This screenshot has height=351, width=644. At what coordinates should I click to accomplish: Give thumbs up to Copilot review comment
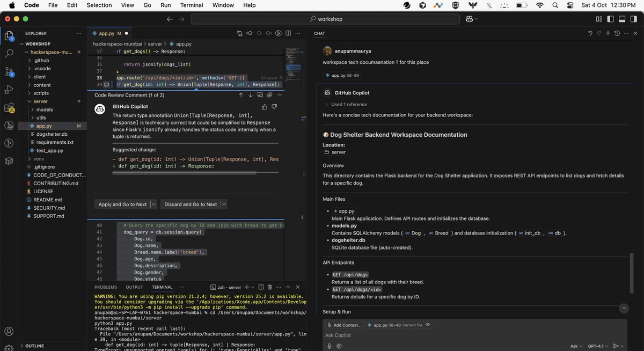click(x=265, y=107)
